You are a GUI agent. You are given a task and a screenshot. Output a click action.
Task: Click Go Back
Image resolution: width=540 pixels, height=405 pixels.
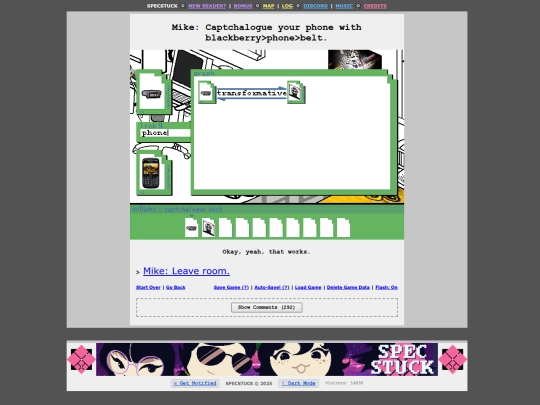click(175, 287)
